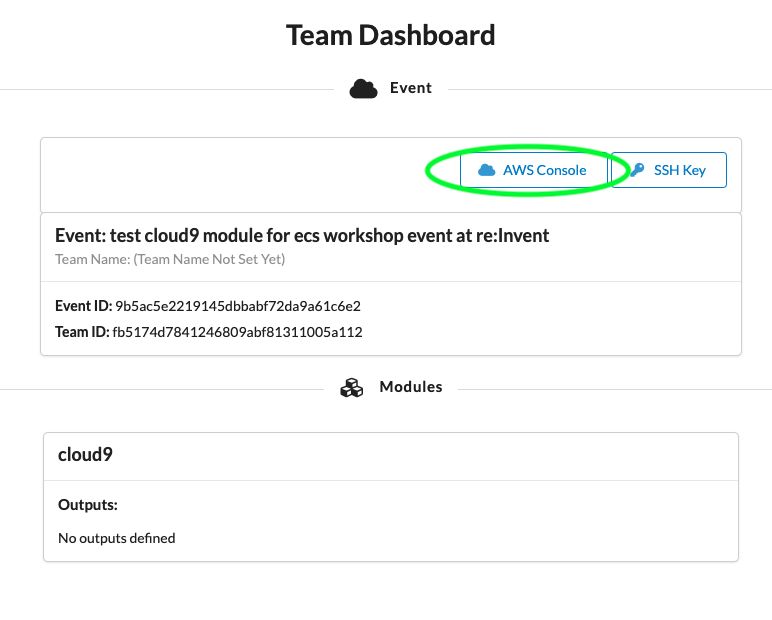
Task: Click the Modules section heading text
Action: coord(411,387)
